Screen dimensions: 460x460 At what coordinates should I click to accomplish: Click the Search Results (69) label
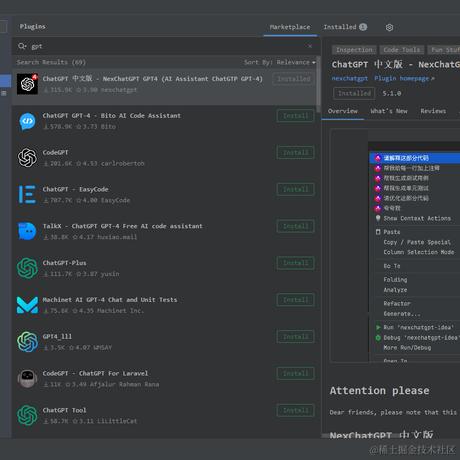coord(51,62)
